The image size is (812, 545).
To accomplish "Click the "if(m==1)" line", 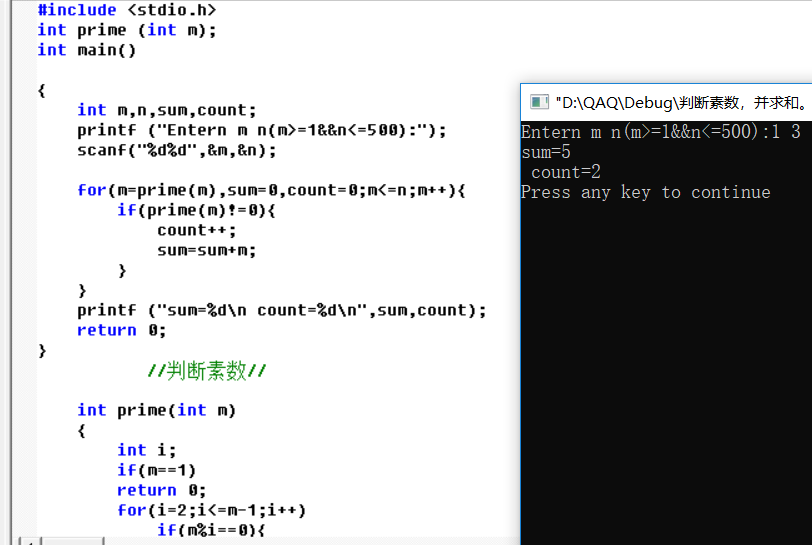I will click(156, 470).
